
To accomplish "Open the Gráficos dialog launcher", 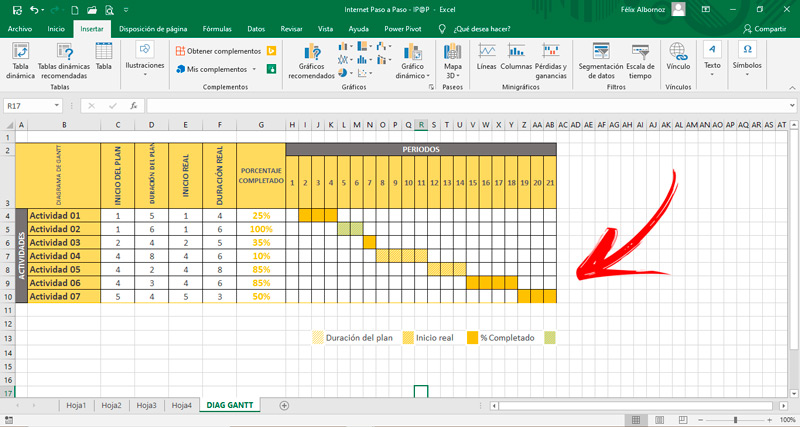I will [x=432, y=87].
